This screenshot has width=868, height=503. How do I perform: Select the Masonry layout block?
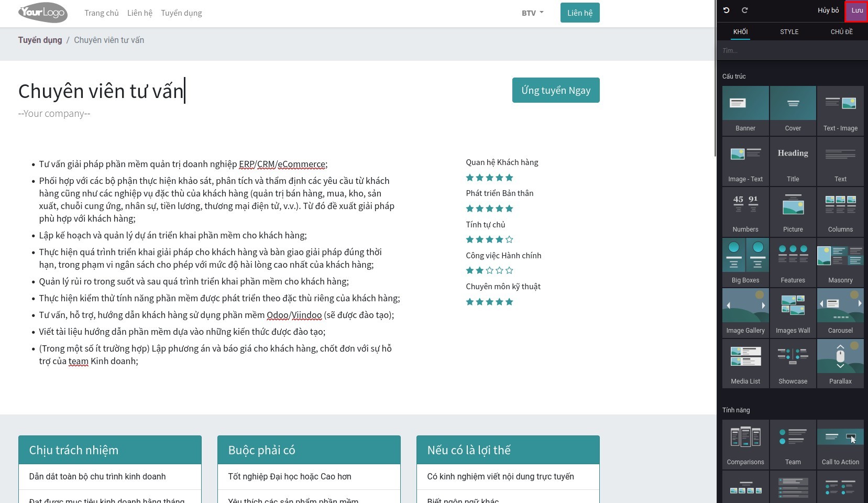pos(840,262)
